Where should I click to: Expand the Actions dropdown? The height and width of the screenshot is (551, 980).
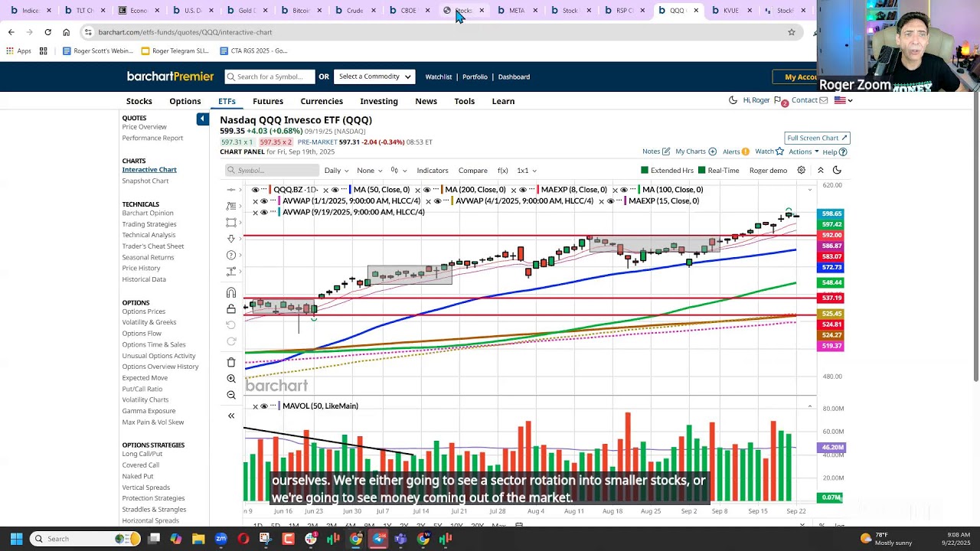[803, 152]
